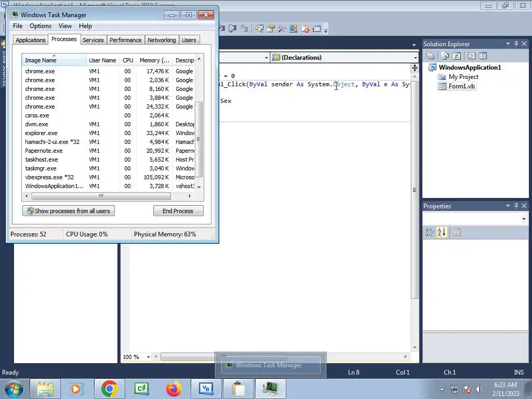Image resolution: width=532 pixels, height=399 pixels.
Task: Open the Toolbox icon with crossed tools
Action: point(282,29)
